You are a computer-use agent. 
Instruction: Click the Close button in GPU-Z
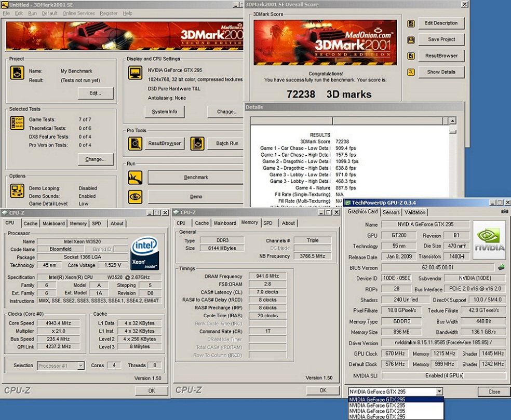(494, 391)
